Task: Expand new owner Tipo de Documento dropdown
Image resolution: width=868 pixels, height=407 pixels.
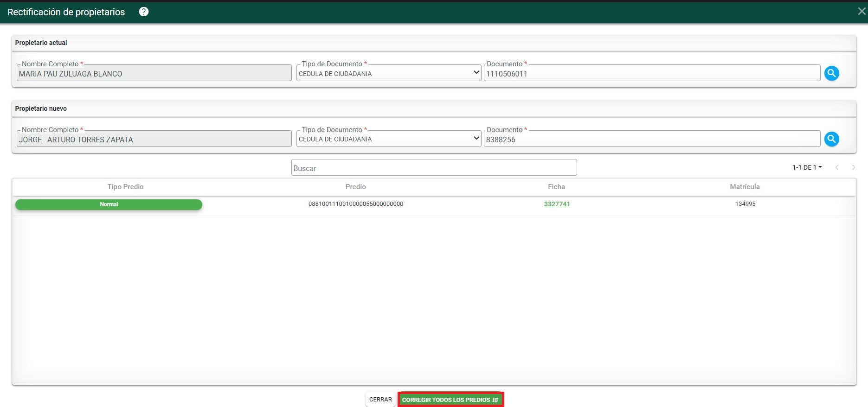Action: pos(388,139)
